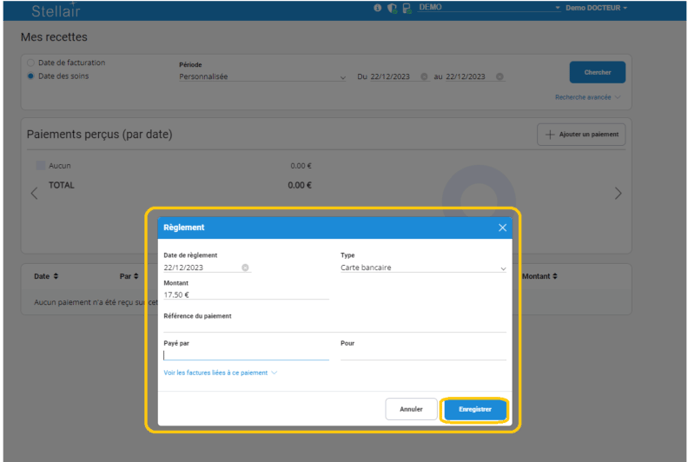Toggle the Aucun checkbox
Image resolution: width=688 pixels, height=462 pixels.
tap(40, 166)
